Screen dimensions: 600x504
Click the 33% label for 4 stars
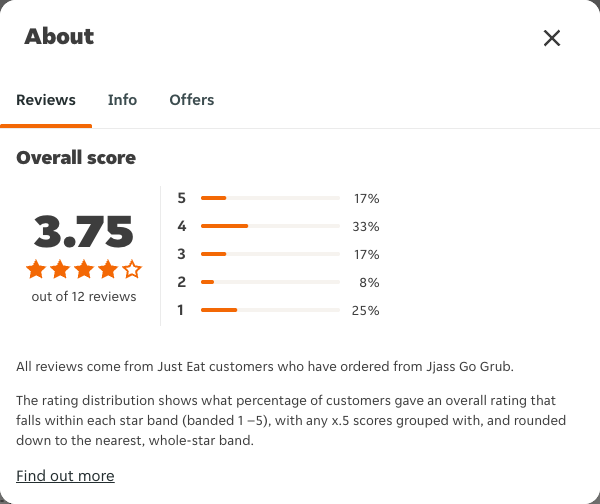[366, 227]
